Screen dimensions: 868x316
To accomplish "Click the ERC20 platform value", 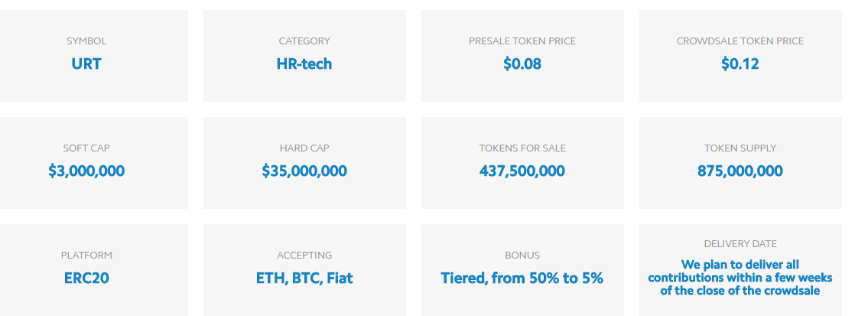I will 86,278.
